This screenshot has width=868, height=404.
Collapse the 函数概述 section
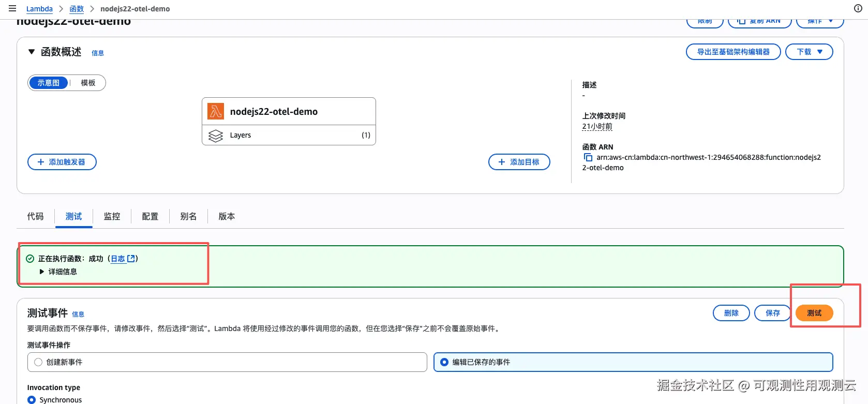point(32,52)
